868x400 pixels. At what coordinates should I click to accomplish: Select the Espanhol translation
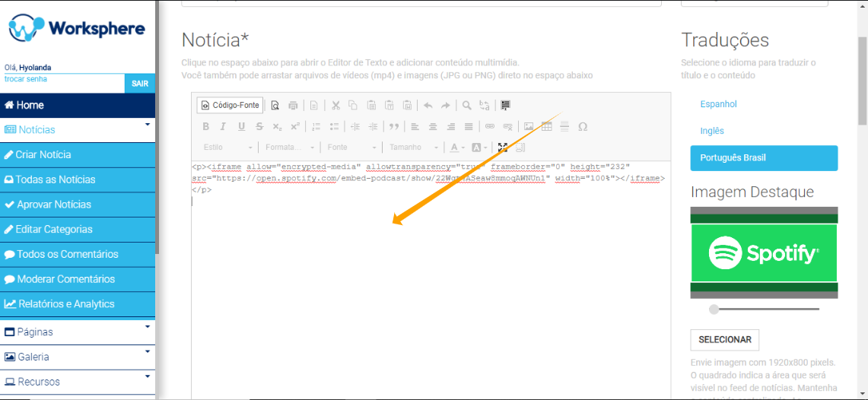(719, 104)
